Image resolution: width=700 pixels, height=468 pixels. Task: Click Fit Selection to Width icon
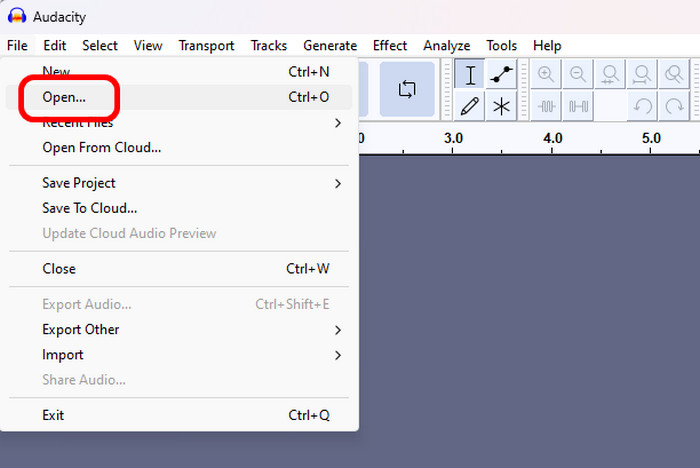[610, 74]
